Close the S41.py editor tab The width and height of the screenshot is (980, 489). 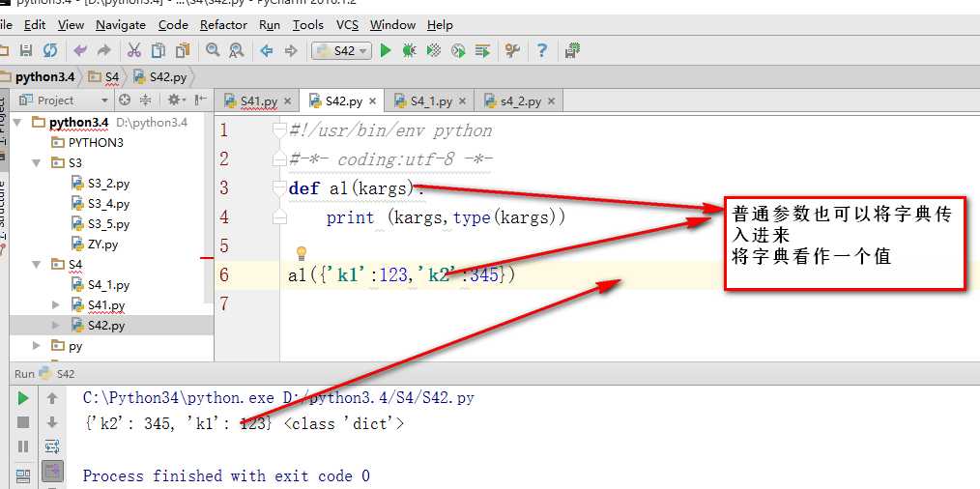point(287,101)
